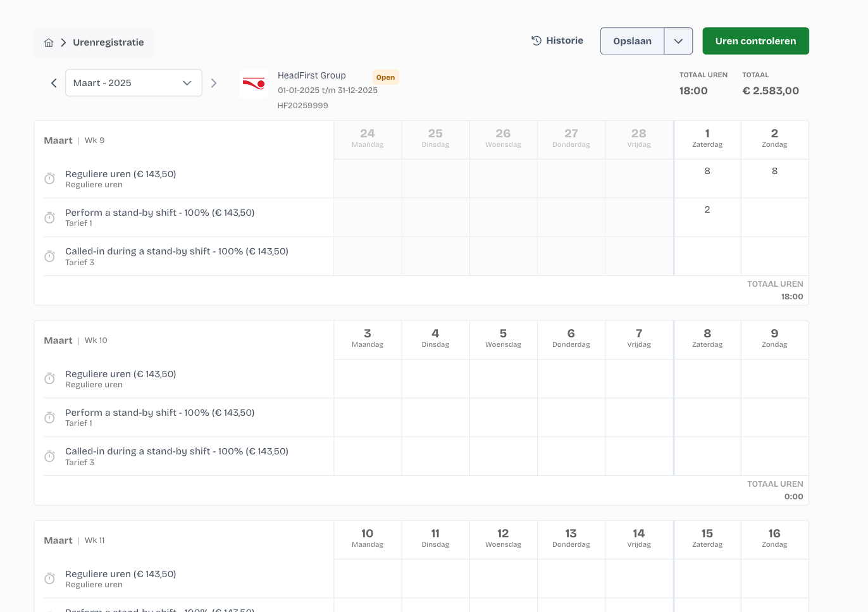
Task: Click stopwatch icon for stand-by shift Wk 10
Action: pyautogui.click(x=49, y=418)
